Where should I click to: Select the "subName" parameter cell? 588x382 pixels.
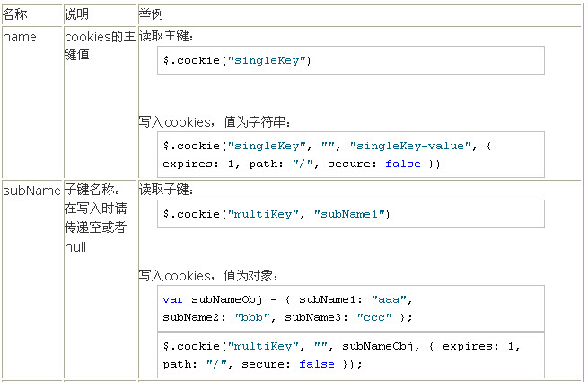[x=31, y=191]
